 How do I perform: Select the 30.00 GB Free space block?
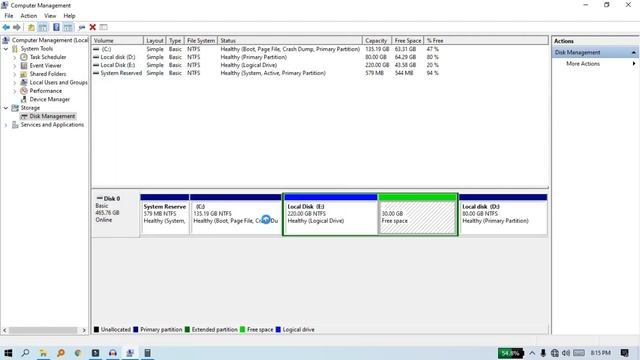coord(417,214)
